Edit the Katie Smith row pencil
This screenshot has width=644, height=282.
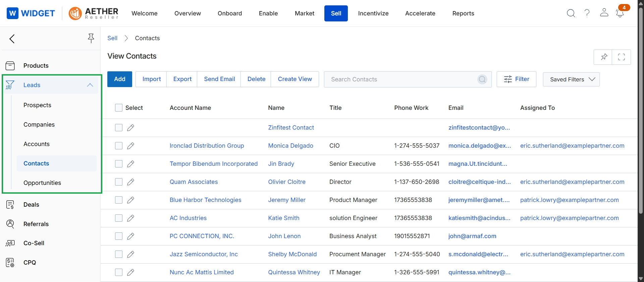click(131, 218)
